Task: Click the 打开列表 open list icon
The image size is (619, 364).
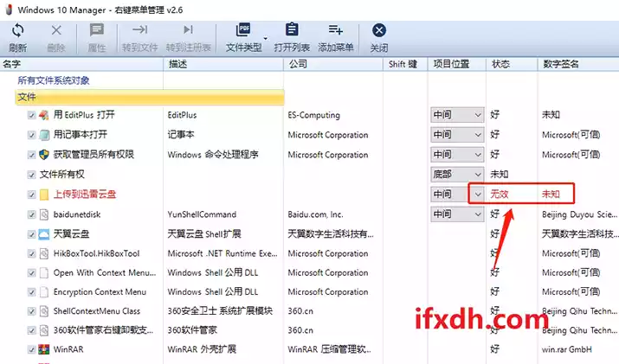Action: pos(292,29)
